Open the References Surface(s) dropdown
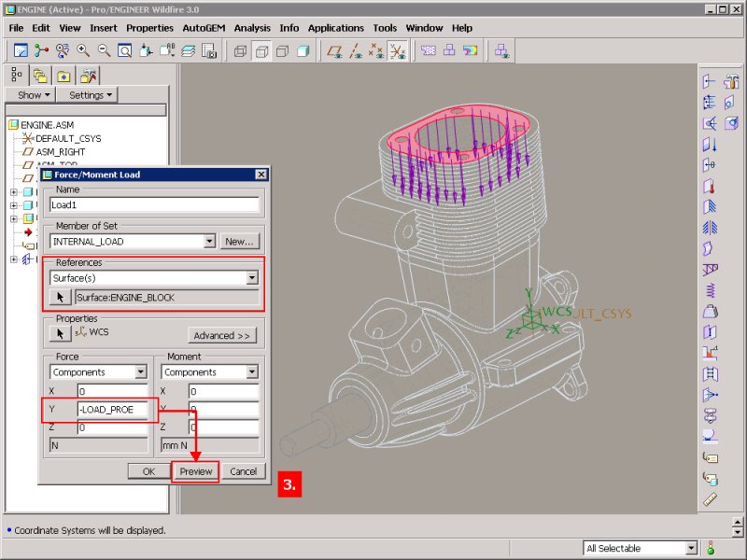This screenshot has width=747, height=560. 252,277
